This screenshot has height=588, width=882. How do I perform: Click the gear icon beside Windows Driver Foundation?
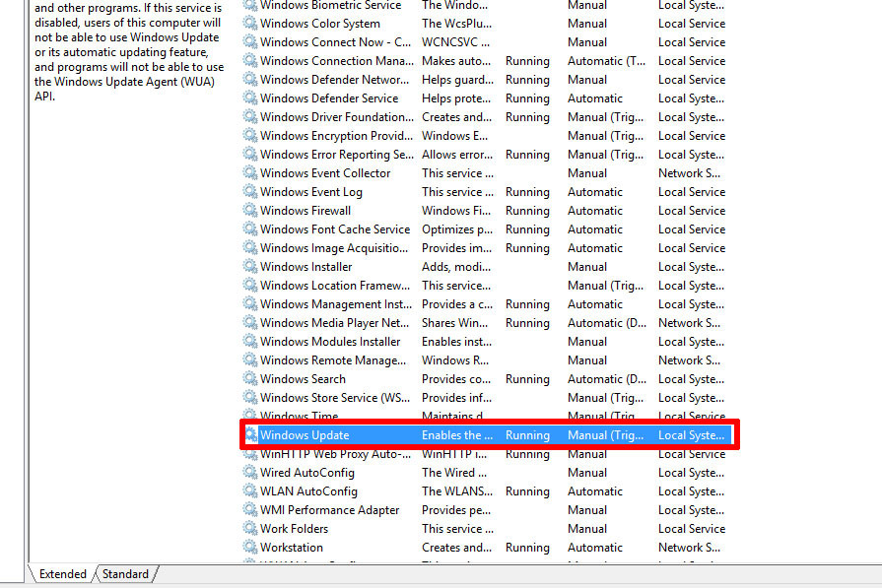[x=249, y=116]
